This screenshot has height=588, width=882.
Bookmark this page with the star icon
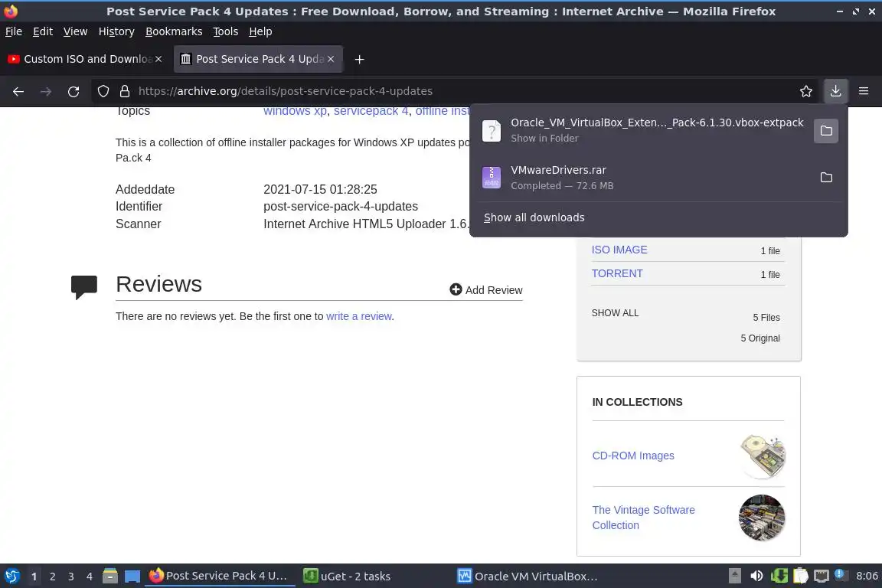806,91
